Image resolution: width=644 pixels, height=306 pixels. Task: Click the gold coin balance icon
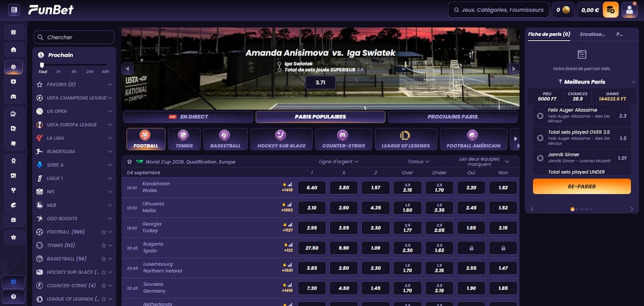click(x=566, y=10)
